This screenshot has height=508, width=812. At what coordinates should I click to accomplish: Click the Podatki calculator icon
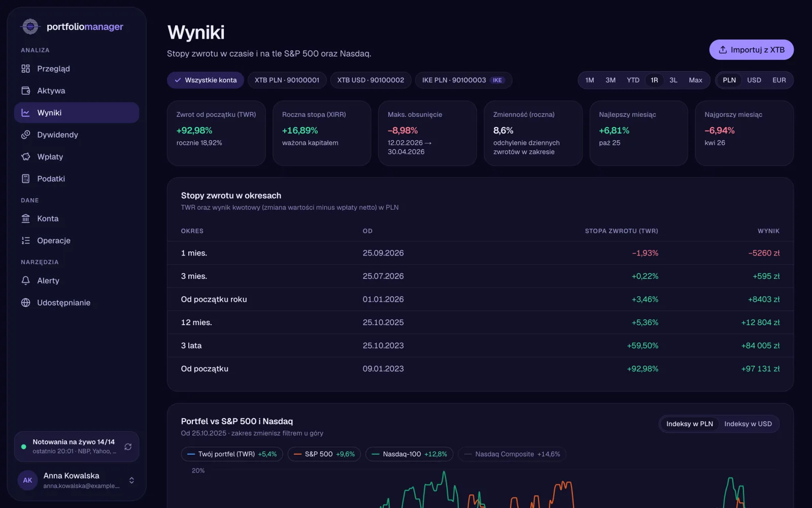pos(26,179)
